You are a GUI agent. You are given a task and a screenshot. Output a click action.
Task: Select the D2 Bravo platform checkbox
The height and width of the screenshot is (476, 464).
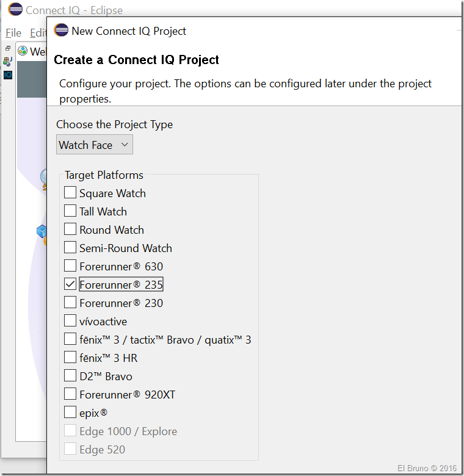tap(70, 377)
